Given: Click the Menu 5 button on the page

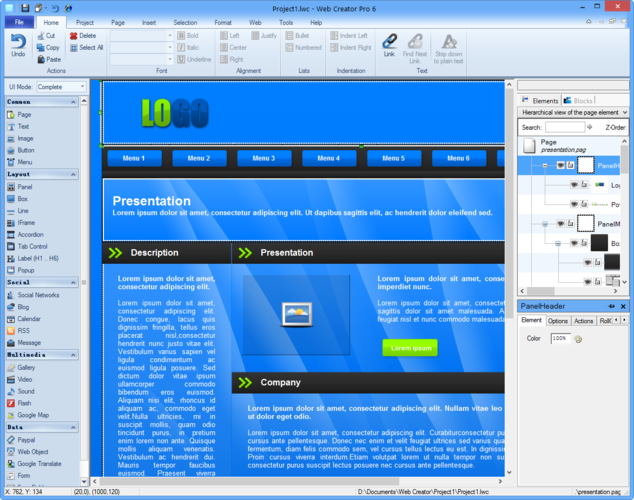Looking at the screenshot, I should (x=393, y=158).
